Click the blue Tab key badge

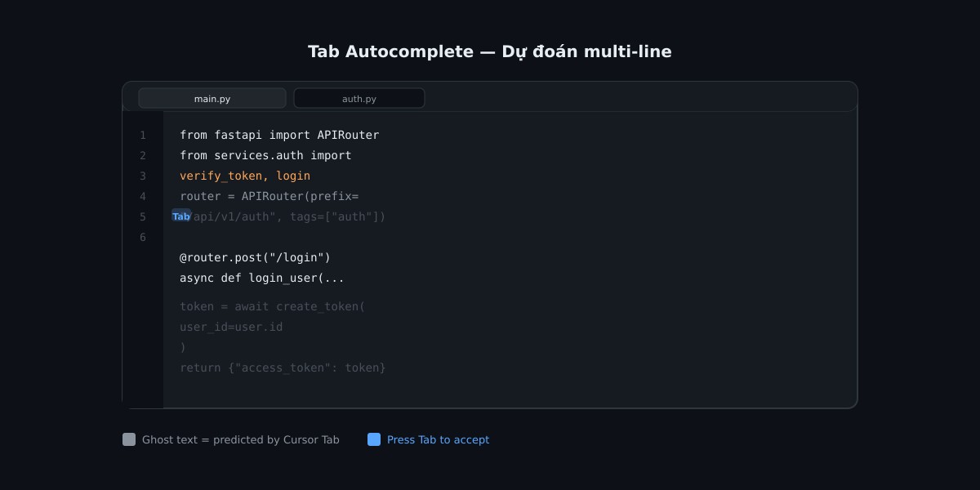point(181,216)
